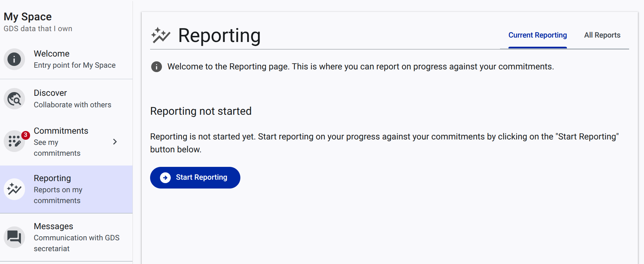
Task: Click the 'GDS data that I own' subtitle
Action: pos(38,29)
